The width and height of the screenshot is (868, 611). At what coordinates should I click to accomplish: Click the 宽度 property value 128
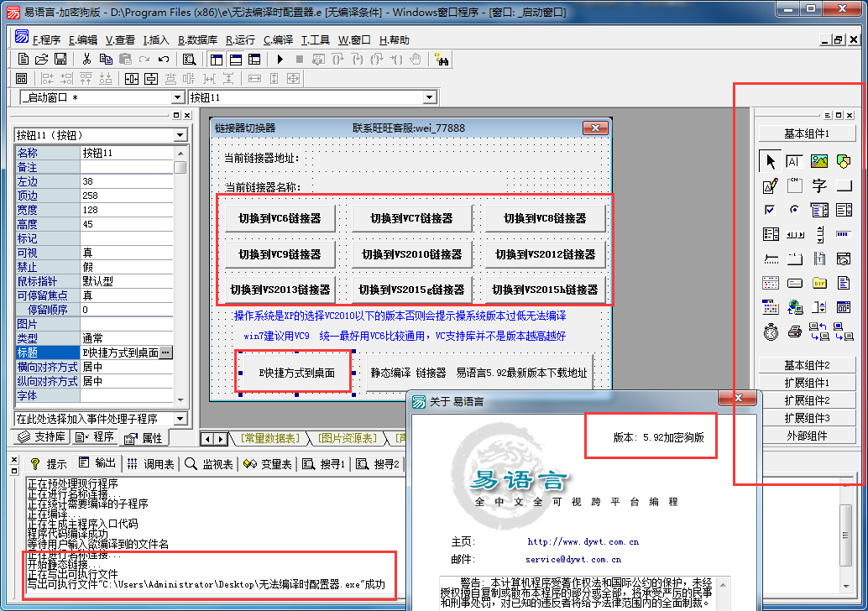127,210
